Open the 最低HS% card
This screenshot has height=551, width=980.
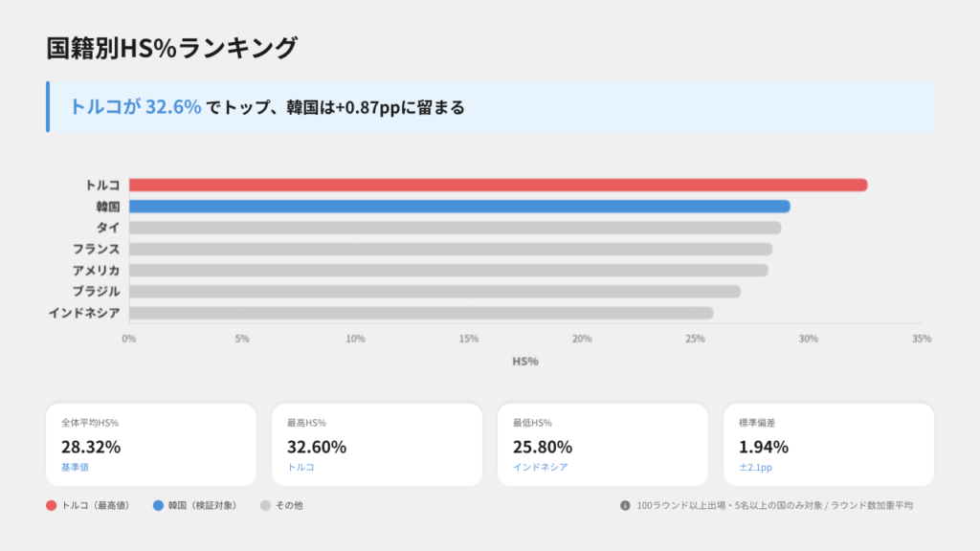(603, 444)
